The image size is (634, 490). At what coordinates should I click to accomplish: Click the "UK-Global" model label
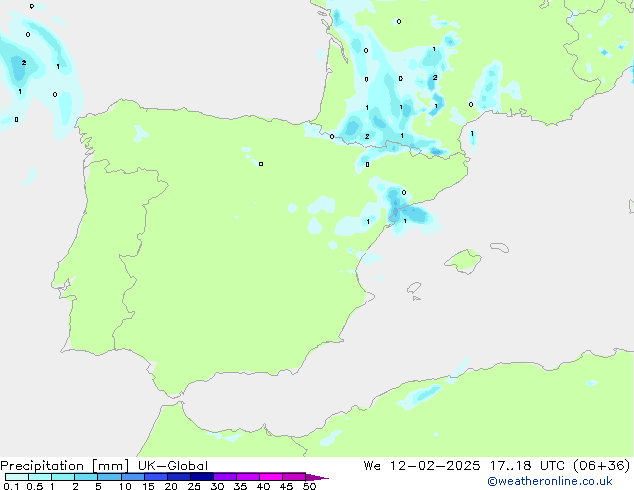pos(173,466)
